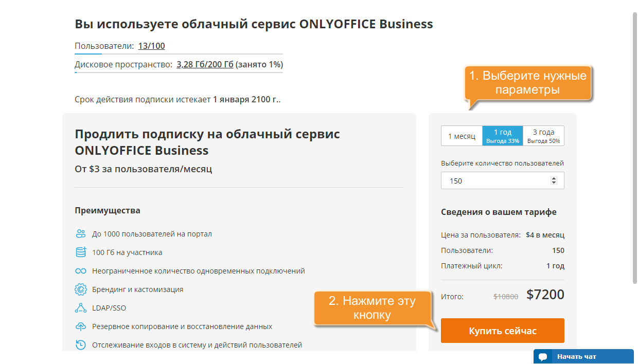Click the "Продлить подписку" section heading

coord(207,142)
